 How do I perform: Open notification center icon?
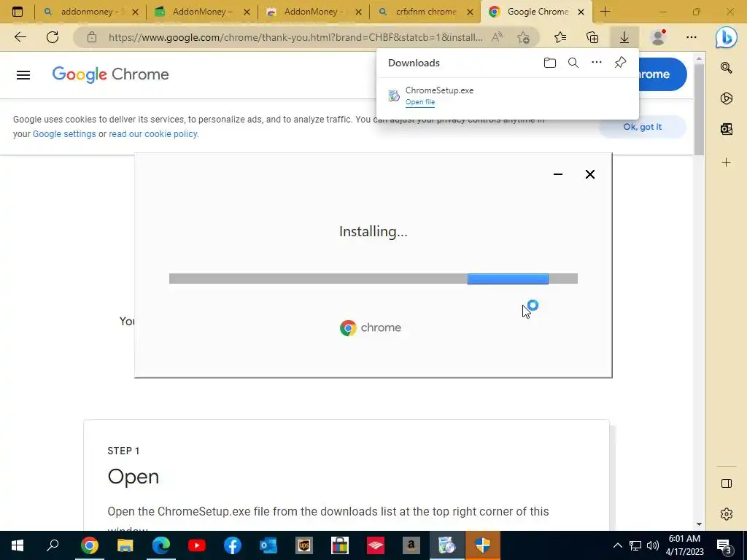tap(724, 546)
